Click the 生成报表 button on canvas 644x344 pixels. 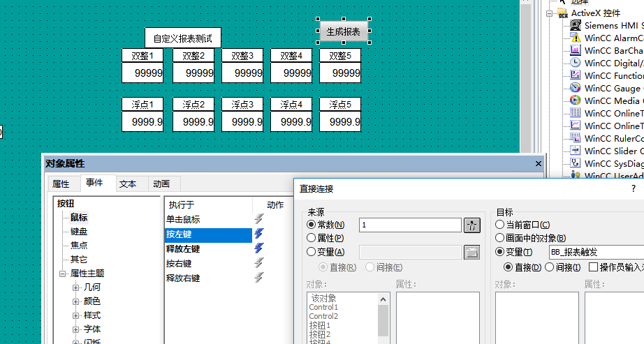click(x=344, y=31)
